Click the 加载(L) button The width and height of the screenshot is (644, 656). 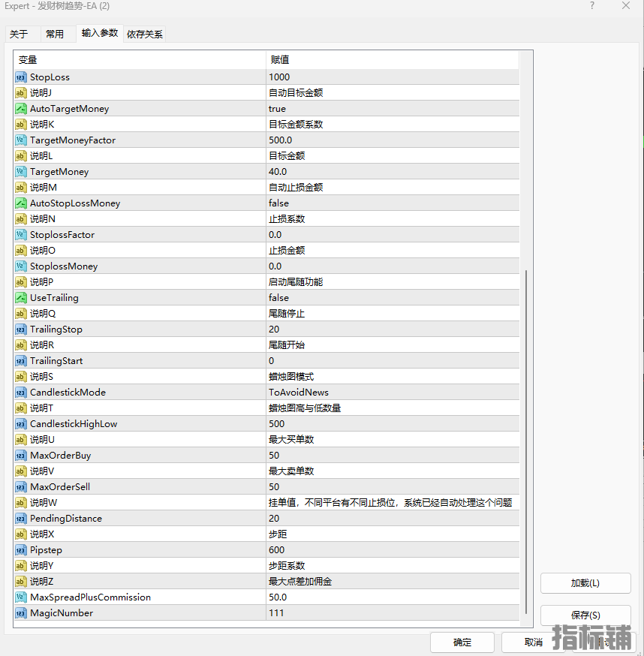pyautogui.click(x=585, y=583)
